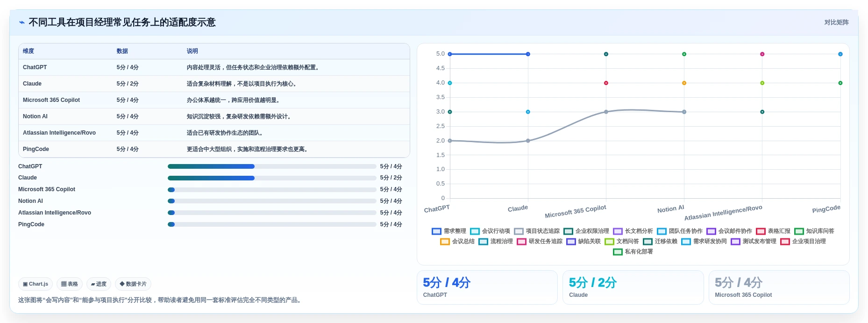Screen dimensions: 868x323
Task: Hide the 项目状态追踪 legend series
Action: click(537, 231)
